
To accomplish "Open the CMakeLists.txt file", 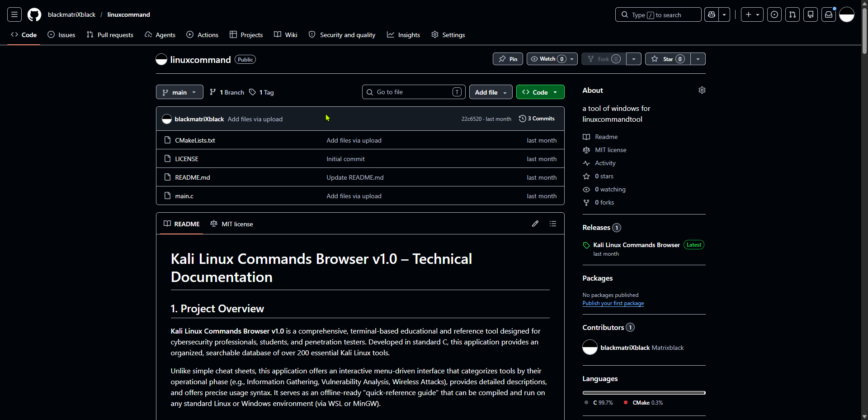I will 195,140.
